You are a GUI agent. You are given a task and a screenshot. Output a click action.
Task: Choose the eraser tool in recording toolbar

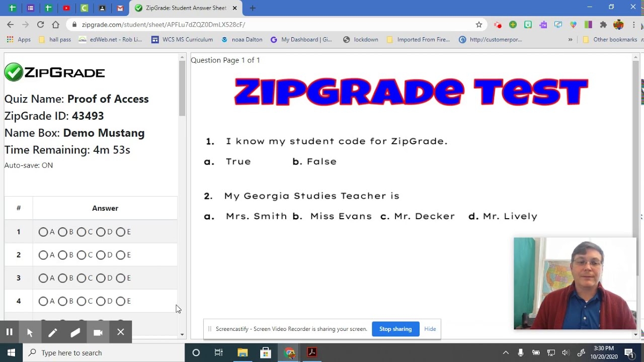75,332
